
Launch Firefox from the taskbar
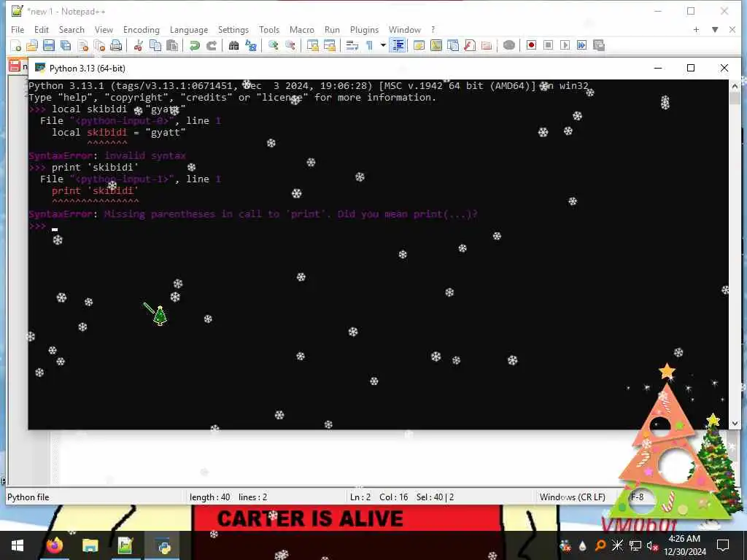[54, 545]
